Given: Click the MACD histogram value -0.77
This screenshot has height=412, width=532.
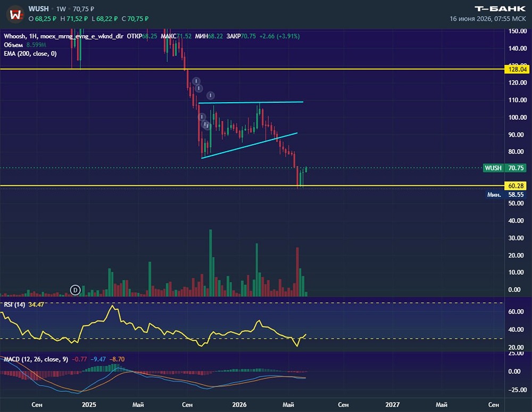Looking at the screenshot, I should pyautogui.click(x=79, y=359).
